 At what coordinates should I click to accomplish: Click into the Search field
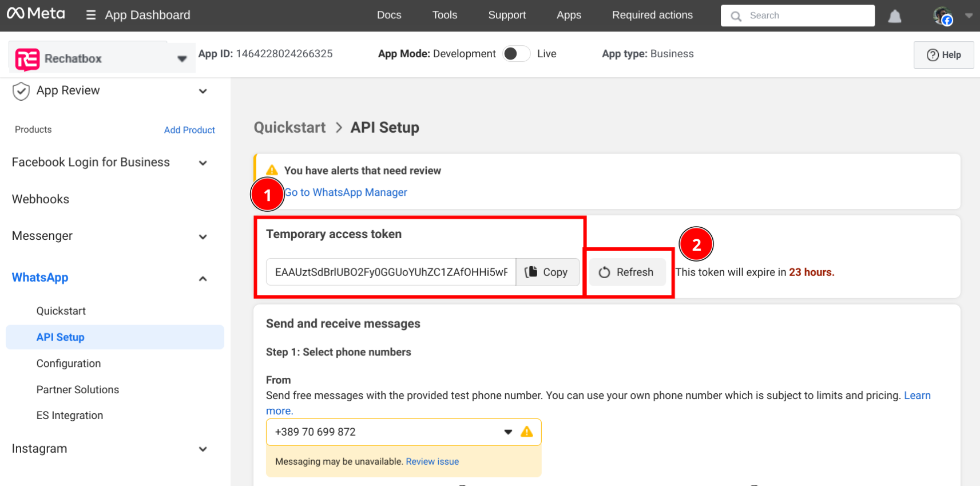click(x=798, y=15)
